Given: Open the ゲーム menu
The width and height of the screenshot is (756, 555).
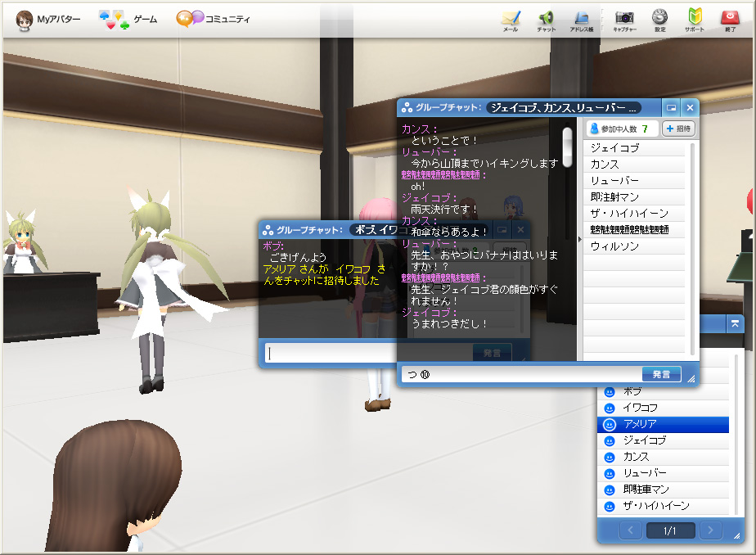Looking at the screenshot, I should click(x=128, y=20).
